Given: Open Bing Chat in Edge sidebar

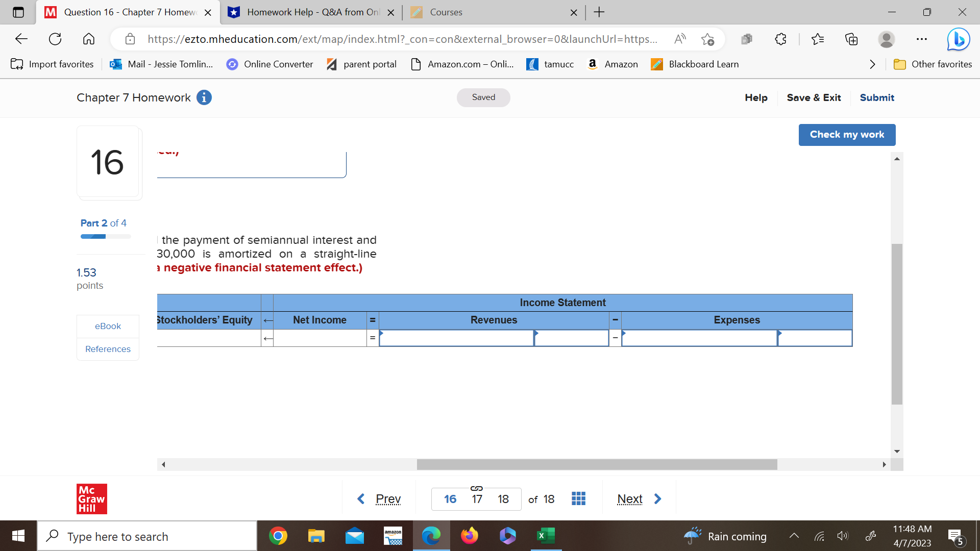Looking at the screenshot, I should (x=959, y=39).
